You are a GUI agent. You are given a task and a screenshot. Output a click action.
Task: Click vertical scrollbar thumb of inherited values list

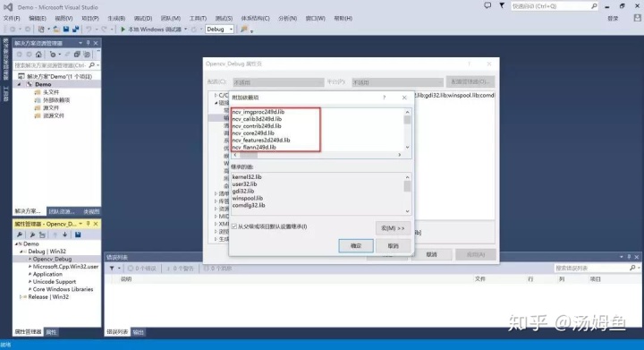408,186
